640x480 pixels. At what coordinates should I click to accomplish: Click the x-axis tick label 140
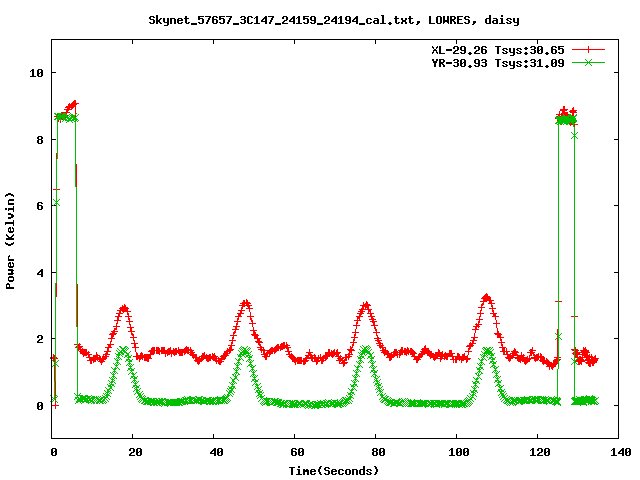[x=620, y=452]
